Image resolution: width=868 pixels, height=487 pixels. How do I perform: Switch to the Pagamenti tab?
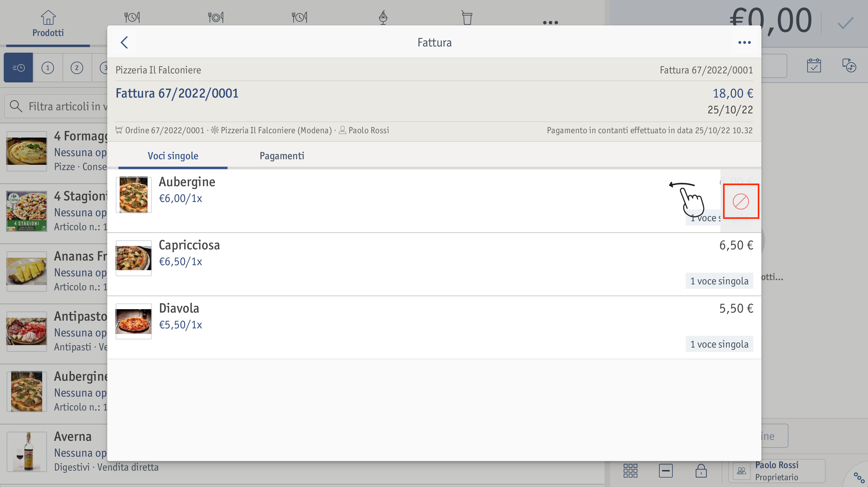pos(282,156)
